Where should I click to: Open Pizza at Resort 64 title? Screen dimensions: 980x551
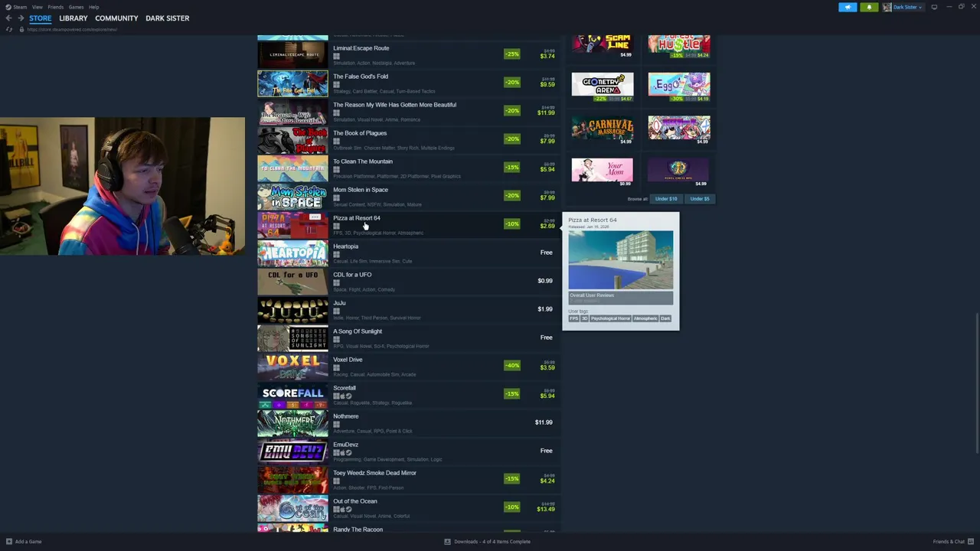[357, 218]
